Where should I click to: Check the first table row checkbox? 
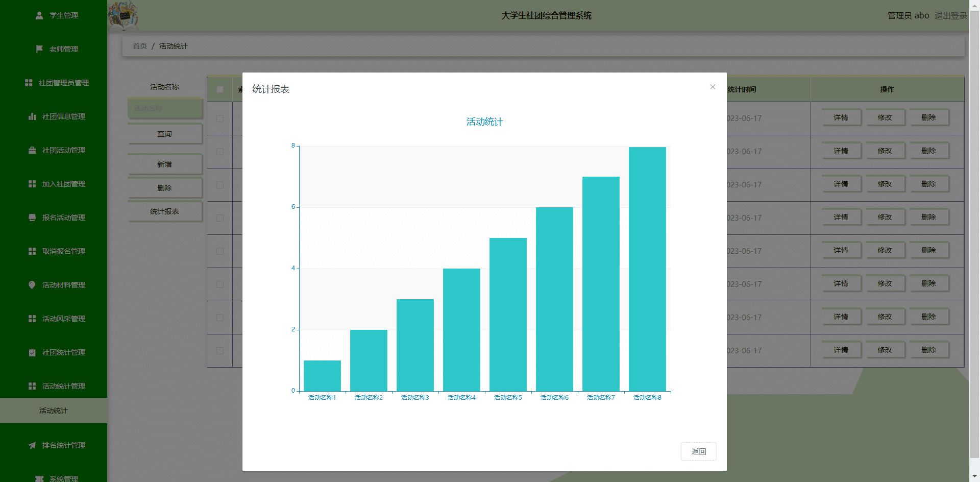(220, 118)
